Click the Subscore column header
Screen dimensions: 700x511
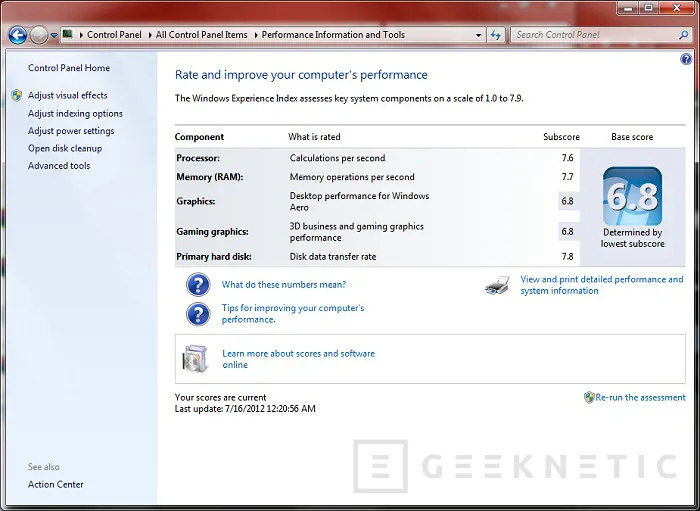coord(561,137)
